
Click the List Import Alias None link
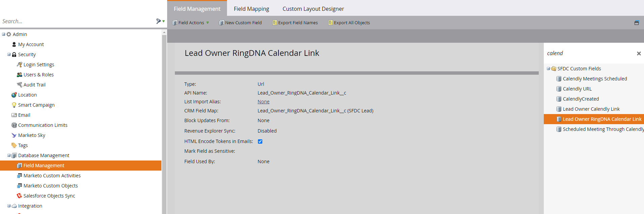(x=263, y=102)
